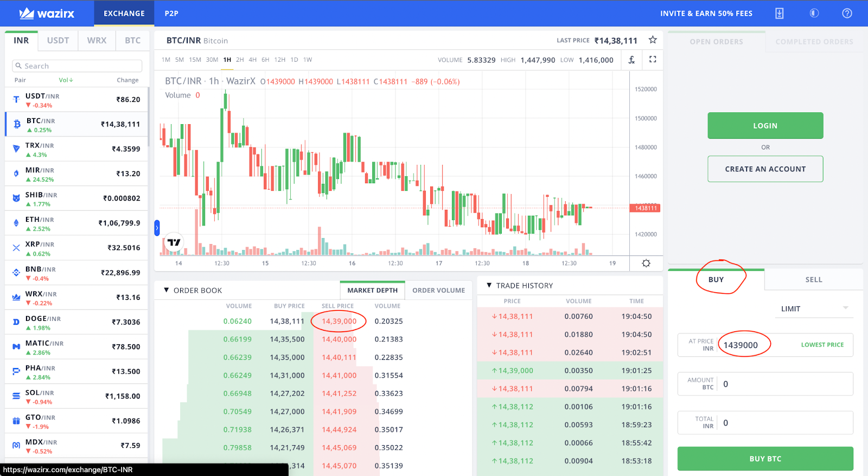Set chart interval to 1M
The width and height of the screenshot is (868, 476).
tap(166, 60)
